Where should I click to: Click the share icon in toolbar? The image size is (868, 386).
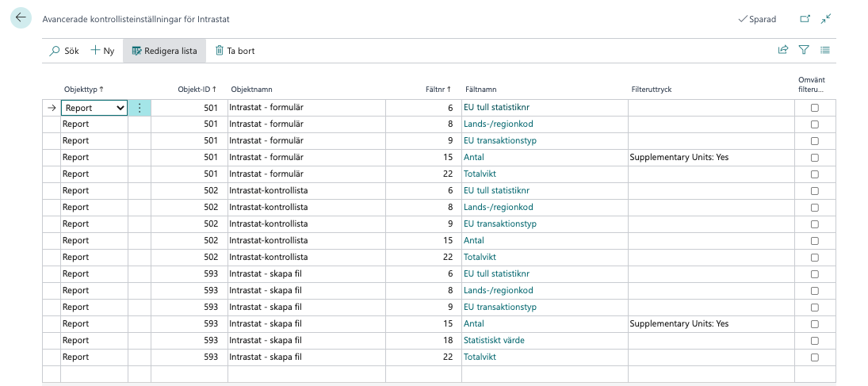tap(782, 50)
